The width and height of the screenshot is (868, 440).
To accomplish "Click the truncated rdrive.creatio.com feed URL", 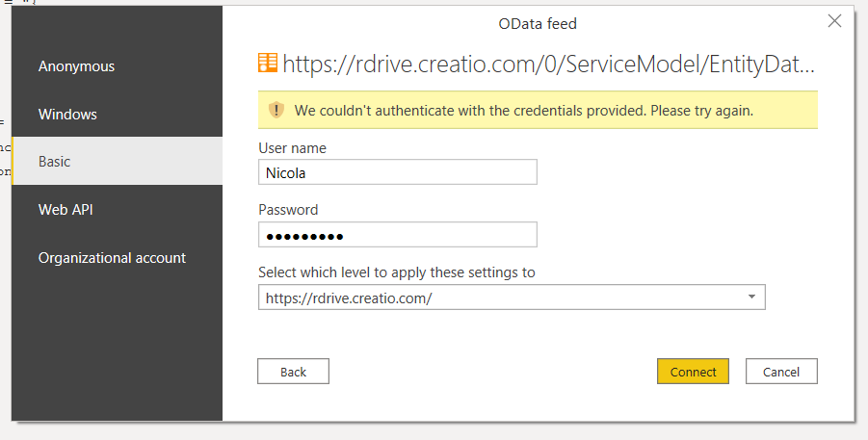I will [x=548, y=65].
